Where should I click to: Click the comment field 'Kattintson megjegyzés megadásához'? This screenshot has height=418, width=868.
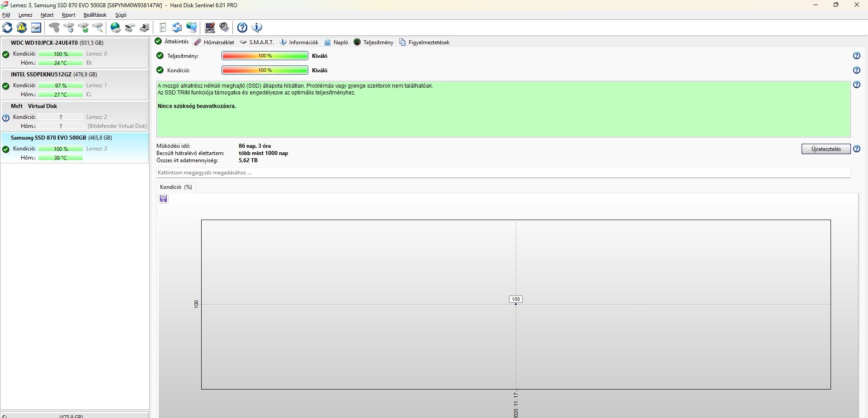pos(503,173)
